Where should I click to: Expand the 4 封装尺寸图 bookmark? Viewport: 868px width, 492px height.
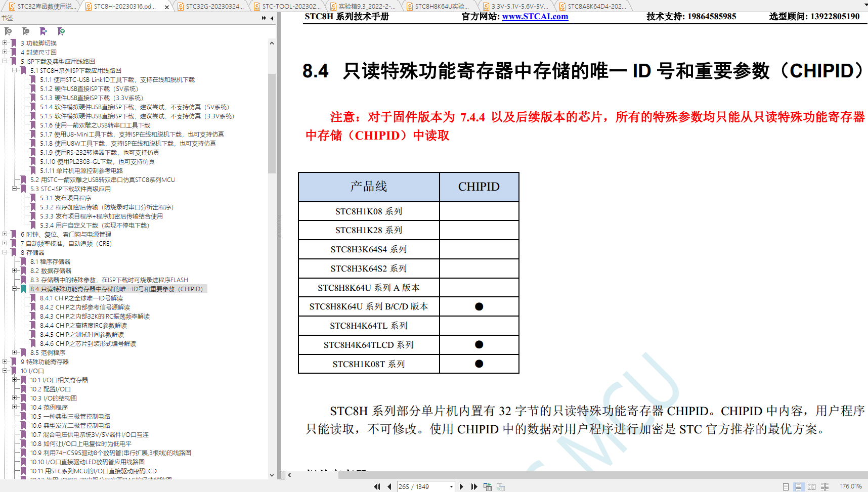coord(5,52)
